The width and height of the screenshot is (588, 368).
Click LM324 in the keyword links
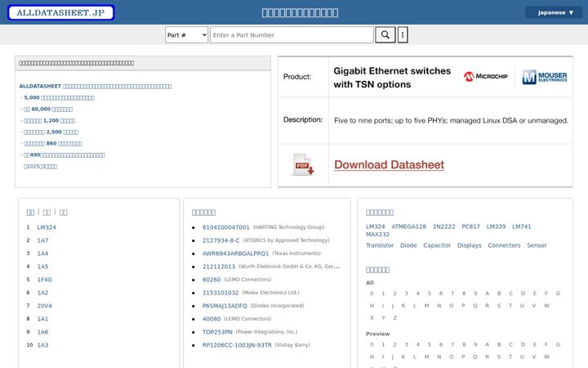click(376, 227)
